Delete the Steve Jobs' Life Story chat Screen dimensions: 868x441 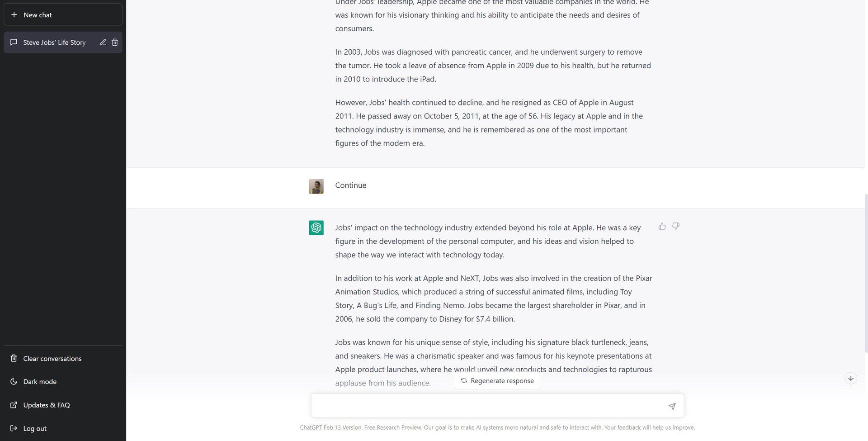click(115, 42)
